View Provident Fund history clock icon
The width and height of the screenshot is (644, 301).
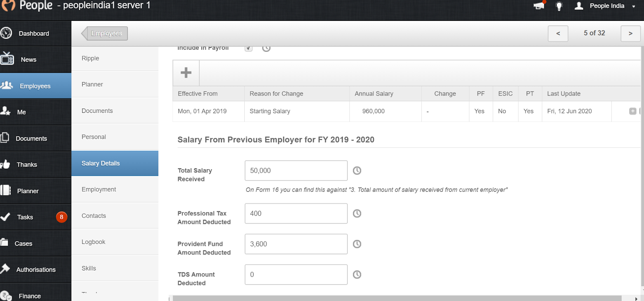point(357,244)
